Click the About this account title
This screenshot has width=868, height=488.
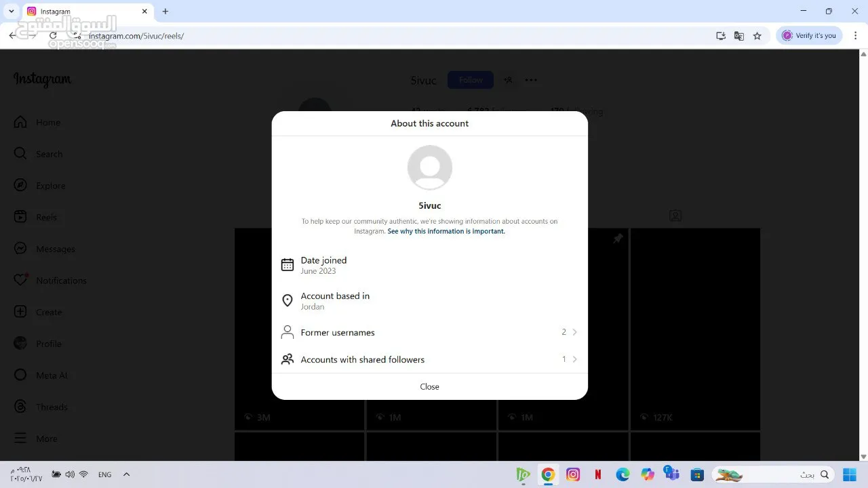click(430, 123)
